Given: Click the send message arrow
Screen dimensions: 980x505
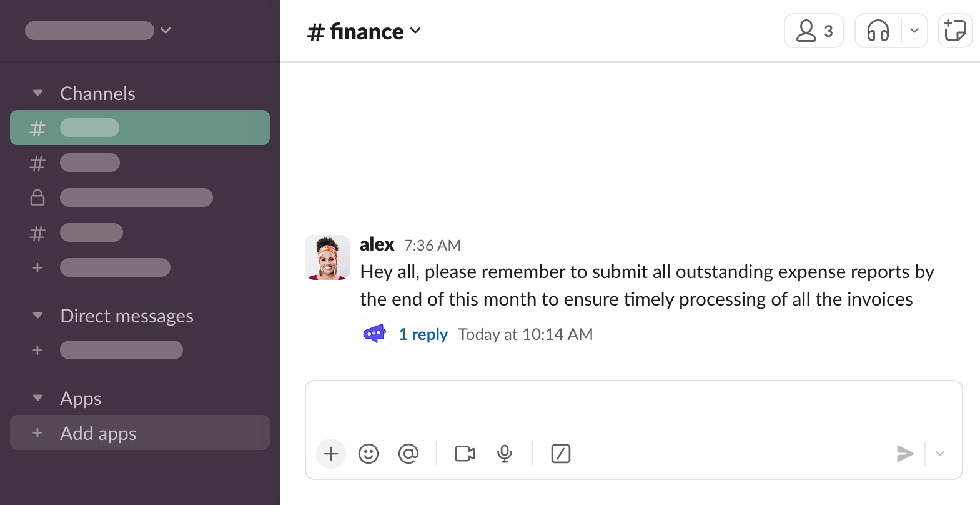Looking at the screenshot, I should [905, 454].
